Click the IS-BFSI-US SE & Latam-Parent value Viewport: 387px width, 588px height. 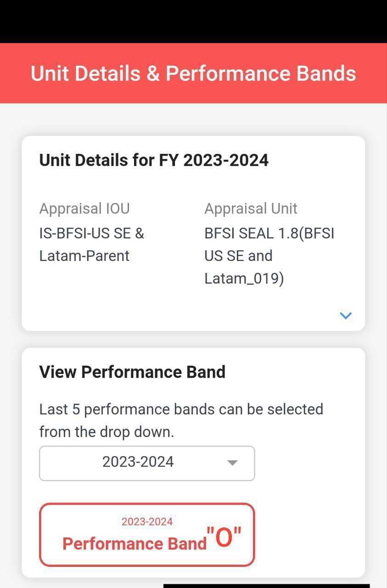coord(92,244)
